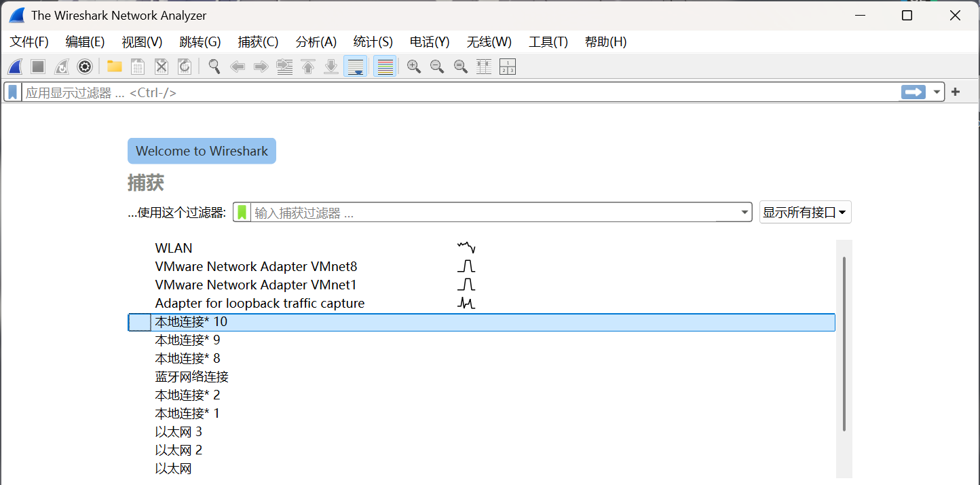Apply display filter with arrow button

913,92
